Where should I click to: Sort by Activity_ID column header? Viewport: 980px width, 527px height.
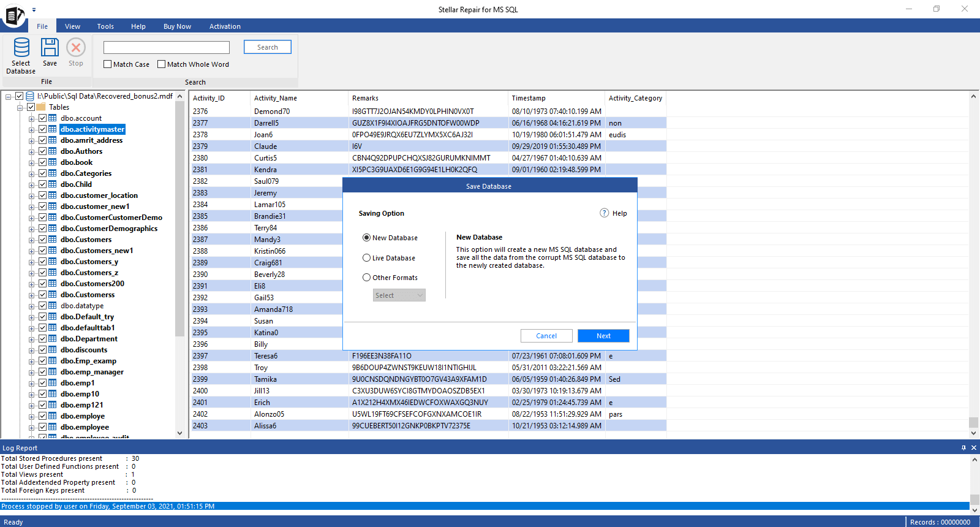click(x=220, y=98)
